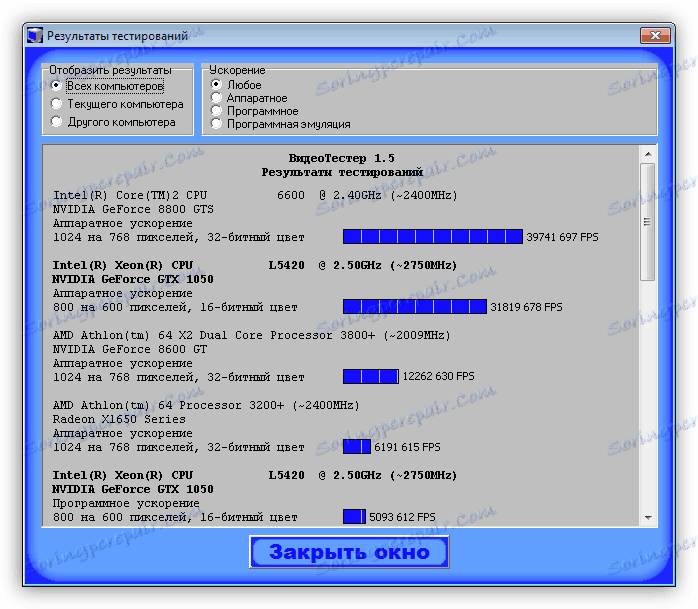The width and height of the screenshot is (698, 609).
Task: Click the Закрыть окно button
Action: [x=349, y=552]
